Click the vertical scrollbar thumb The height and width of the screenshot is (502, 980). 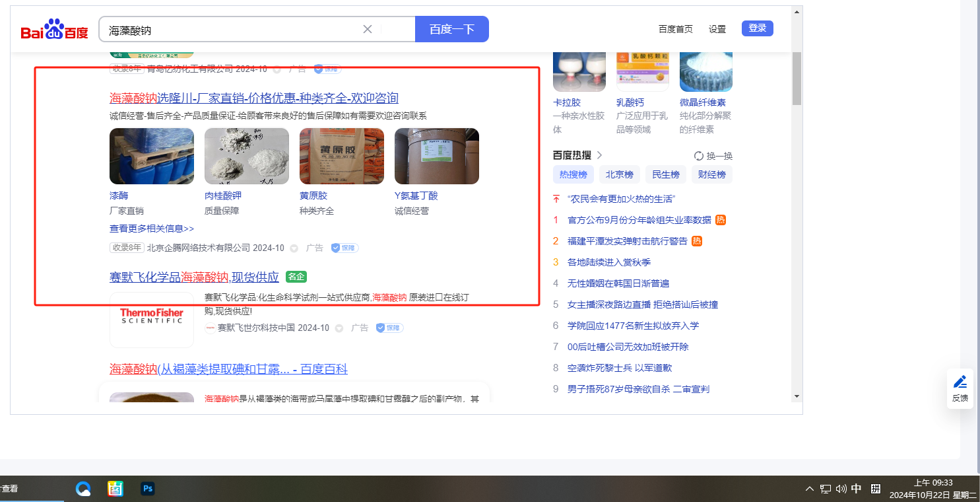(x=797, y=78)
